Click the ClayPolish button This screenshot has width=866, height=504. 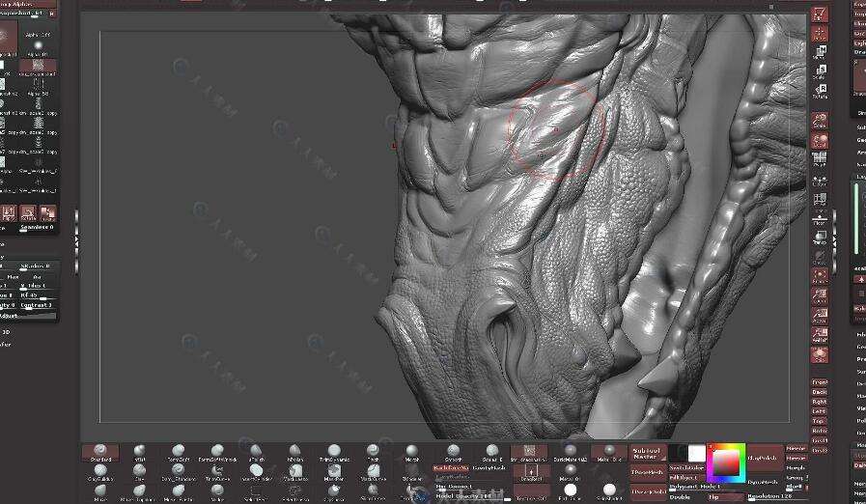coord(765,458)
